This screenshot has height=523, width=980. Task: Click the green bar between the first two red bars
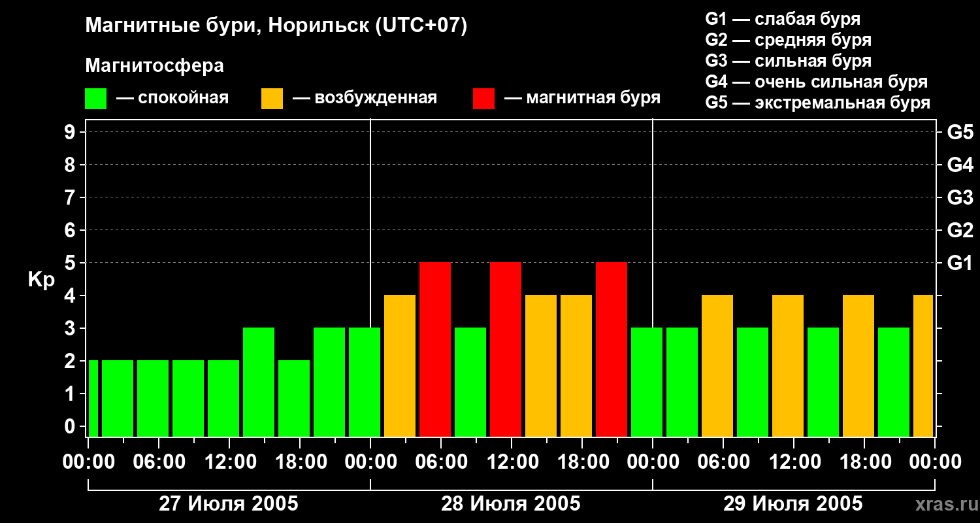point(470,382)
